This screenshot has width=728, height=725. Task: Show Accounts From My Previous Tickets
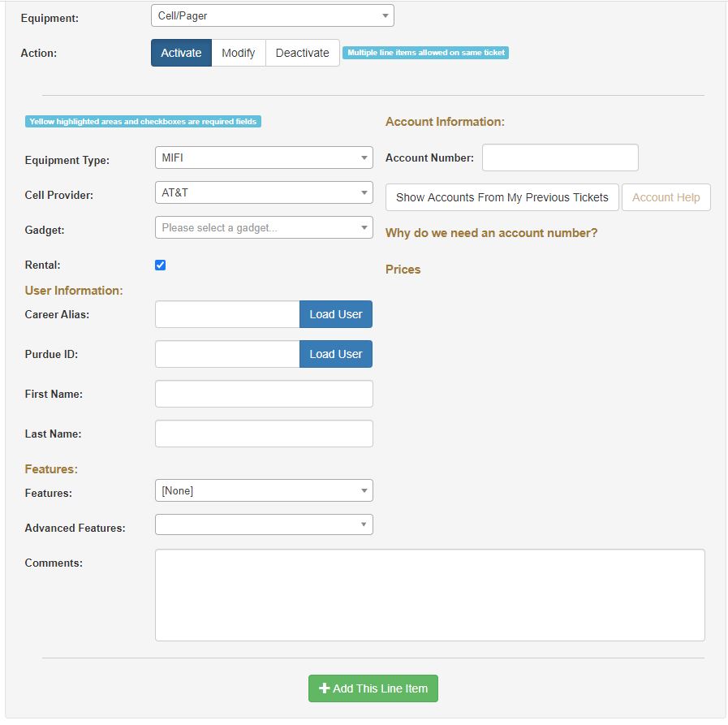(502, 197)
